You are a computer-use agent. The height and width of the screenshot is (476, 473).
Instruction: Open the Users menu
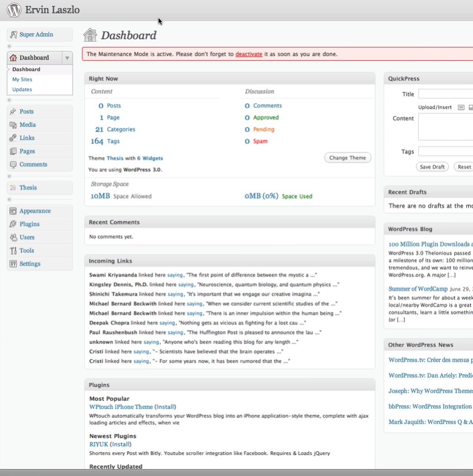(x=27, y=237)
